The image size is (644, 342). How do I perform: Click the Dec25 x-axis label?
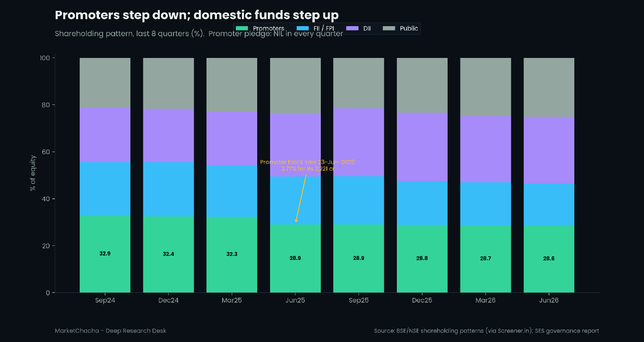(x=422, y=300)
